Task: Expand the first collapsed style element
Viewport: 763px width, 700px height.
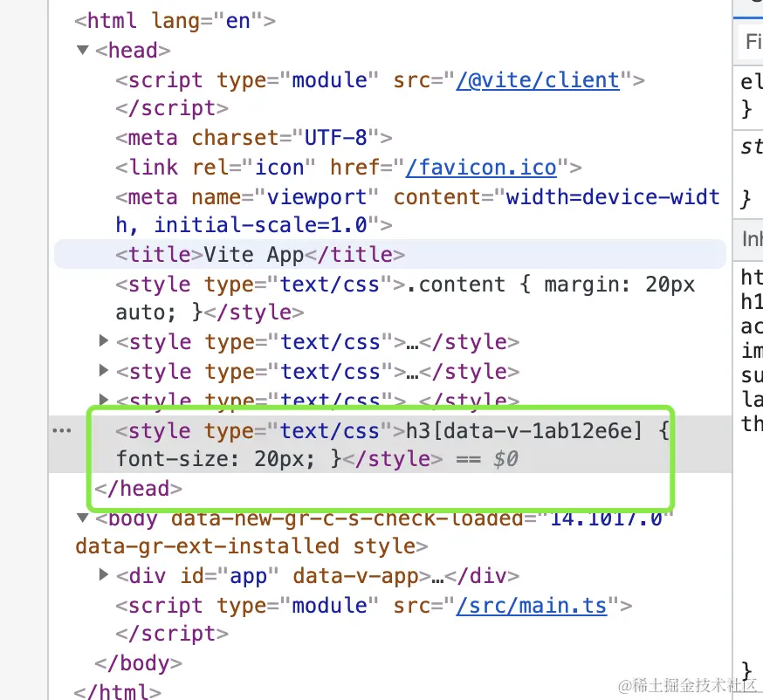Action: click(103, 341)
